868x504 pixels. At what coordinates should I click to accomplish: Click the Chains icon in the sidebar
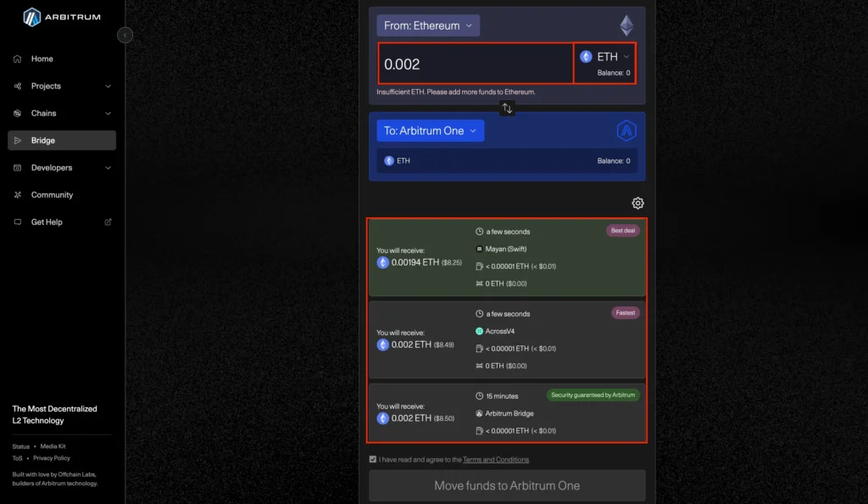point(18,113)
